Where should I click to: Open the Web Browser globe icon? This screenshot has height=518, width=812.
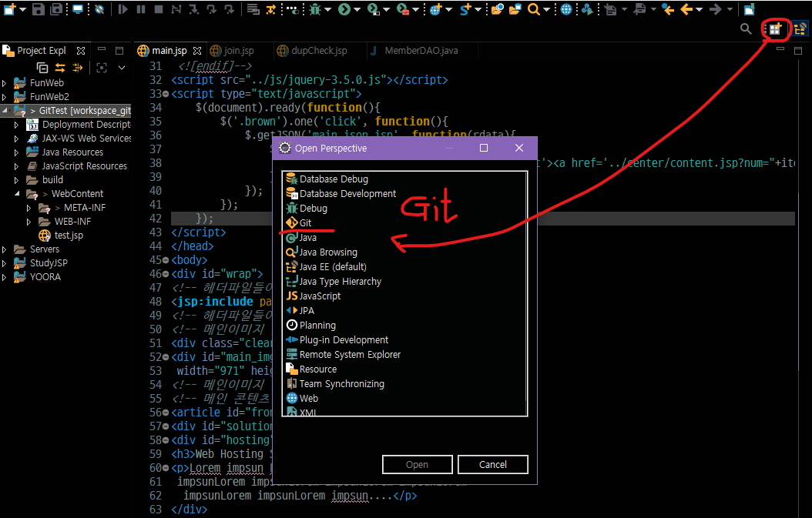[x=566, y=8]
